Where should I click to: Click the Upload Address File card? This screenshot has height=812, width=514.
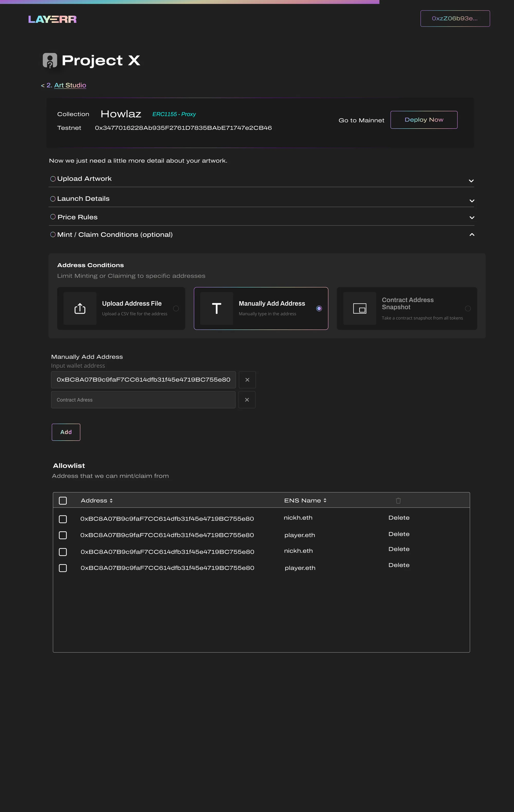click(121, 308)
